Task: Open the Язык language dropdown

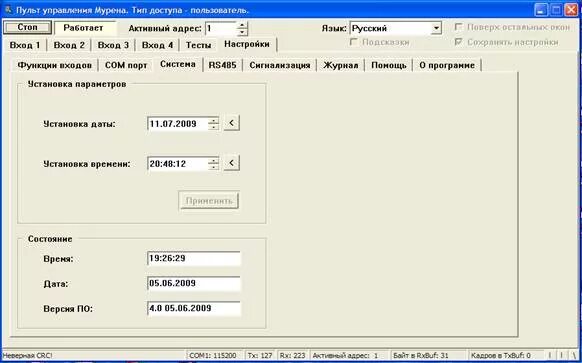Action: point(436,28)
